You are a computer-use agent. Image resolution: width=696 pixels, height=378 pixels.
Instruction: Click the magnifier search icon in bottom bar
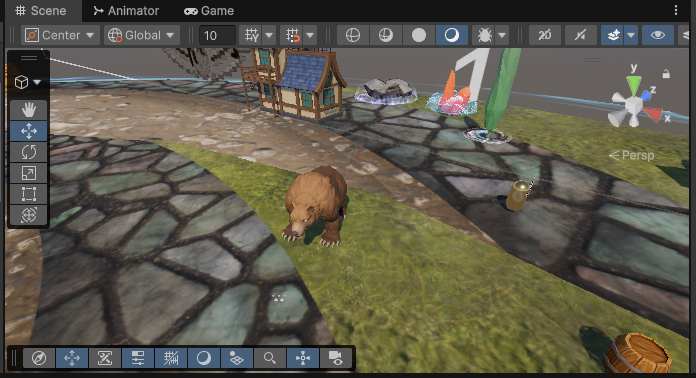click(x=269, y=358)
